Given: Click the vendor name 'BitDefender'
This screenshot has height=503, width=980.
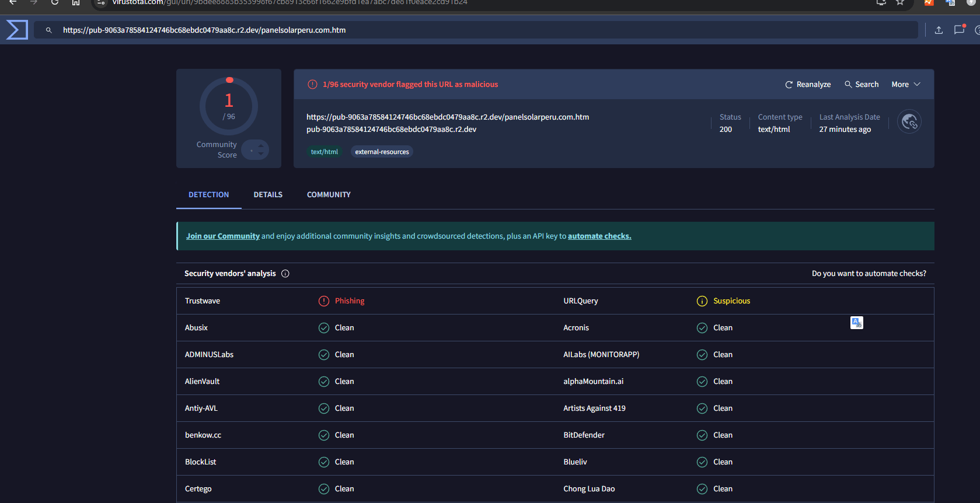Looking at the screenshot, I should coord(584,435).
